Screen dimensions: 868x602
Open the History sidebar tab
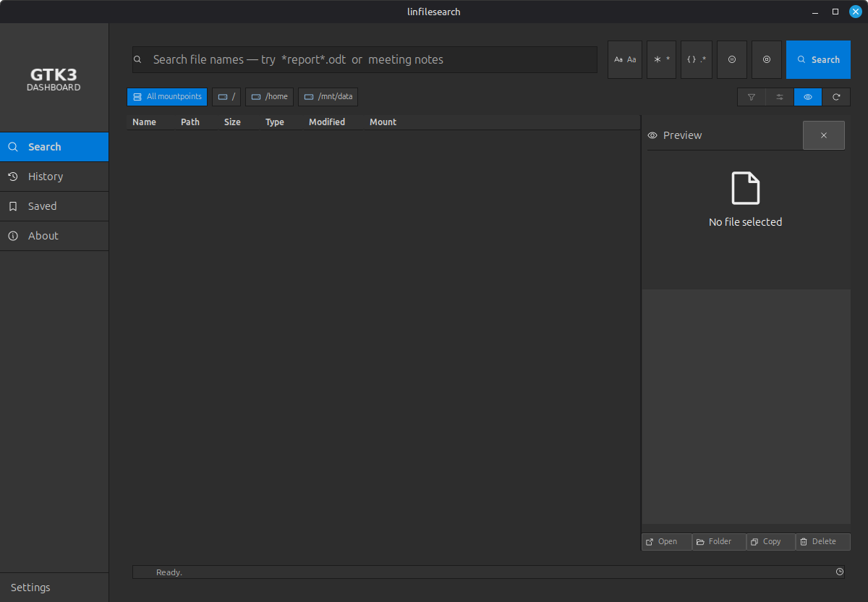coord(54,177)
